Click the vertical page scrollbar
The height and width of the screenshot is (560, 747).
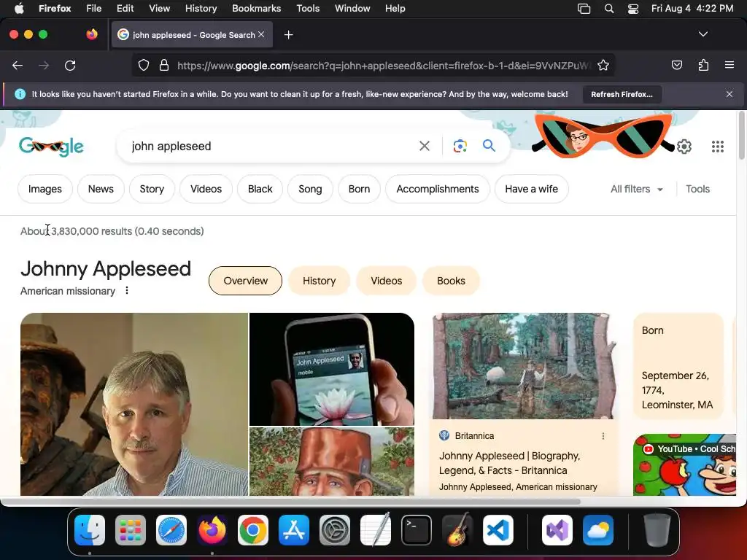(741, 136)
